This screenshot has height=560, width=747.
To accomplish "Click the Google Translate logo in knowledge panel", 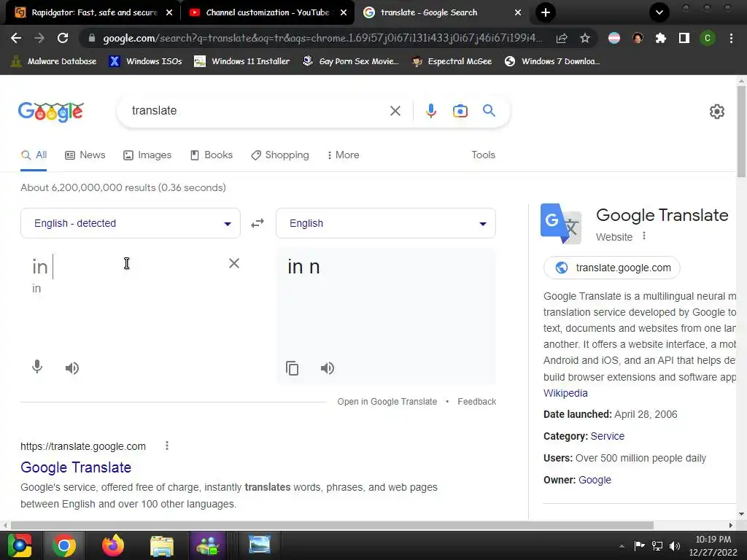I will coord(561,223).
